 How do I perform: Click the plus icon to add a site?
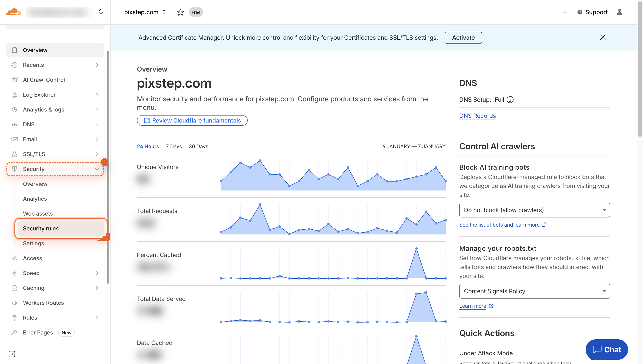565,12
